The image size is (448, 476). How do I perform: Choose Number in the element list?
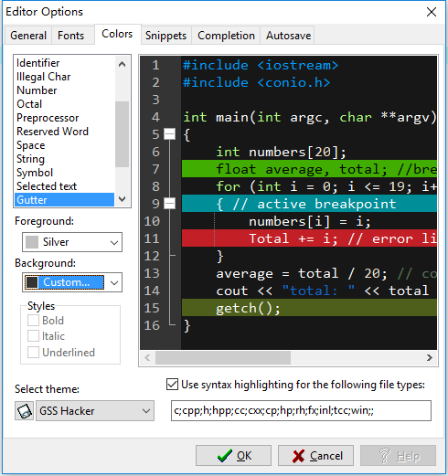pos(64,90)
